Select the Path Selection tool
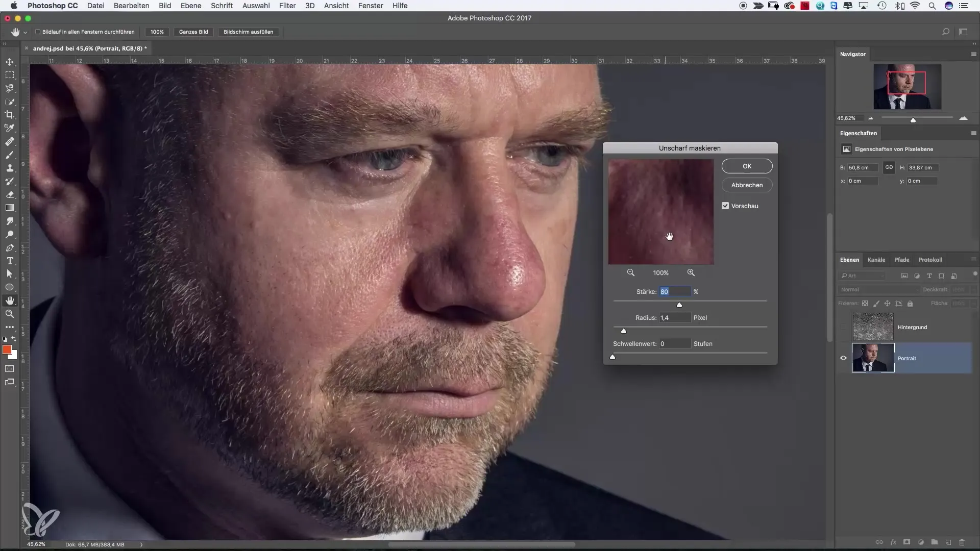Screen dimensions: 980x551 coord(10,274)
